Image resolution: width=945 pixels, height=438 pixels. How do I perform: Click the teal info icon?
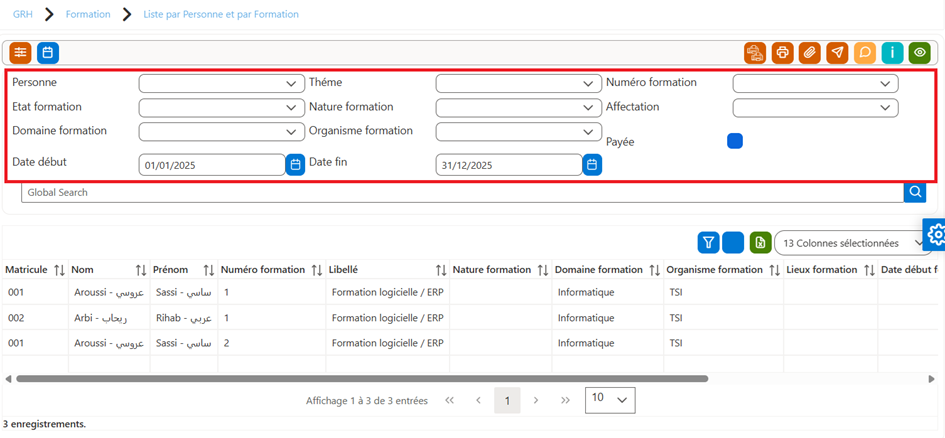(892, 53)
